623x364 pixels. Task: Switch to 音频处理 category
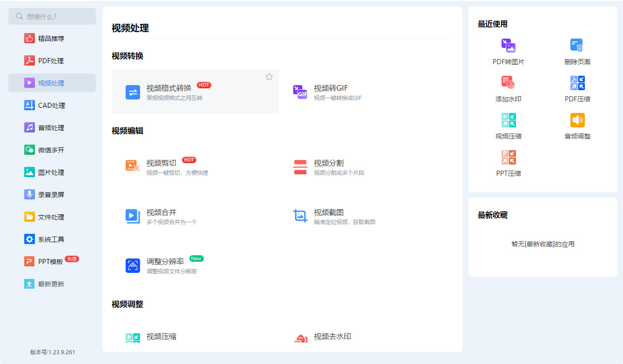tap(52, 128)
